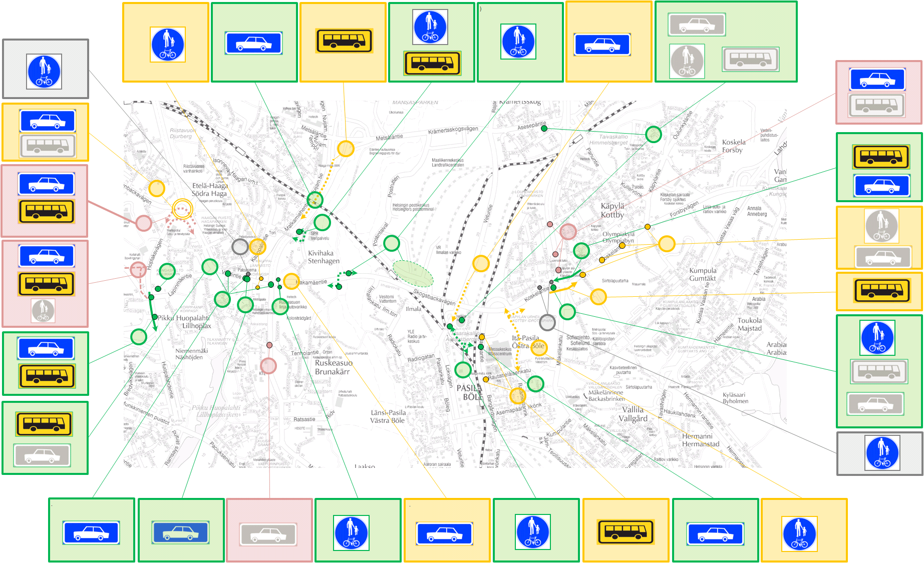Click grey car in yellow box with grey pedestrian sign
924x563 pixels.
coord(883,258)
